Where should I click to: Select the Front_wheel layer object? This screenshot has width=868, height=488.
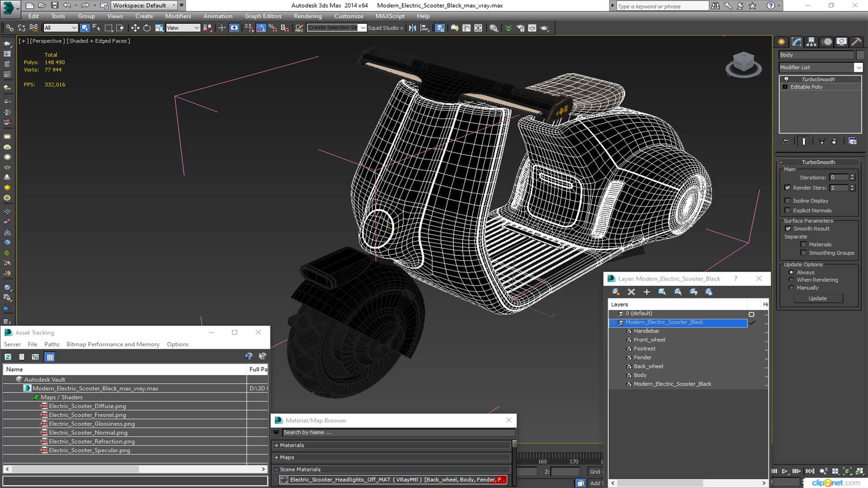click(649, 340)
